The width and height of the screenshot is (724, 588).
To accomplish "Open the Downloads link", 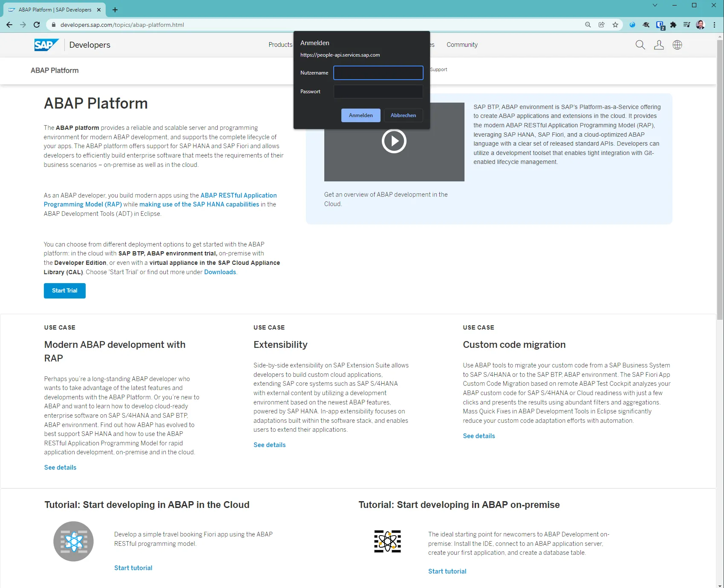I will point(220,272).
